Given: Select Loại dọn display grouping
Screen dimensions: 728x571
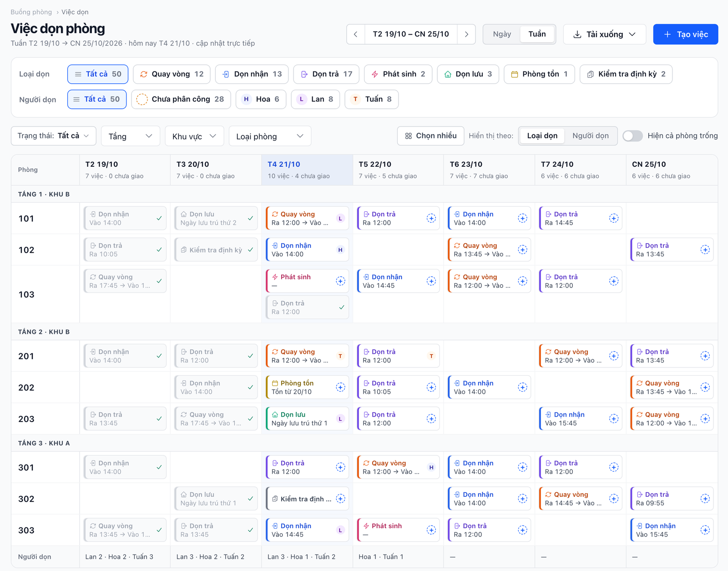Looking at the screenshot, I should click(x=542, y=136).
